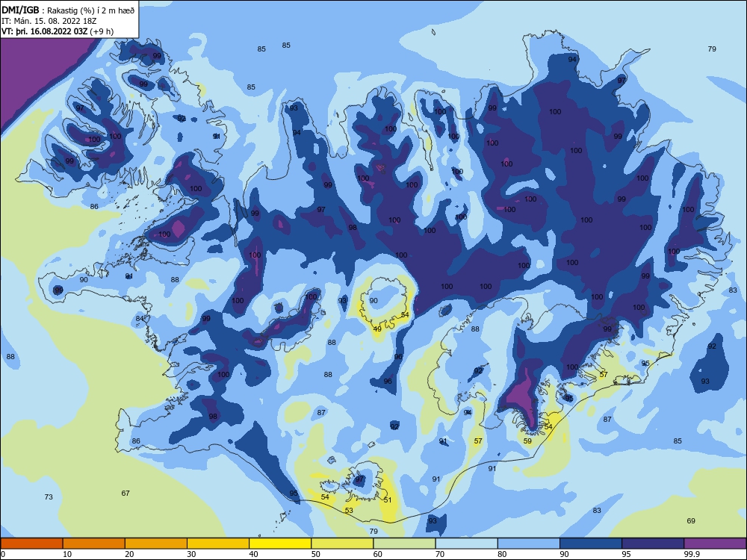
Task: Click the humidity value '73' on the map
Action: click(49, 497)
